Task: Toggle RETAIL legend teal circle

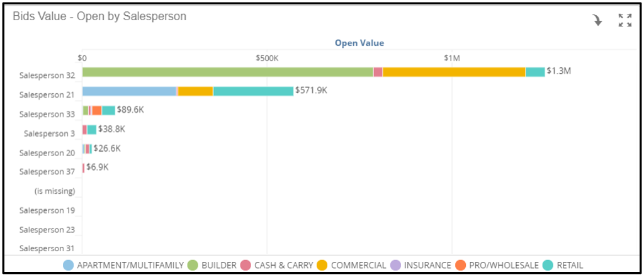Action: click(548, 265)
